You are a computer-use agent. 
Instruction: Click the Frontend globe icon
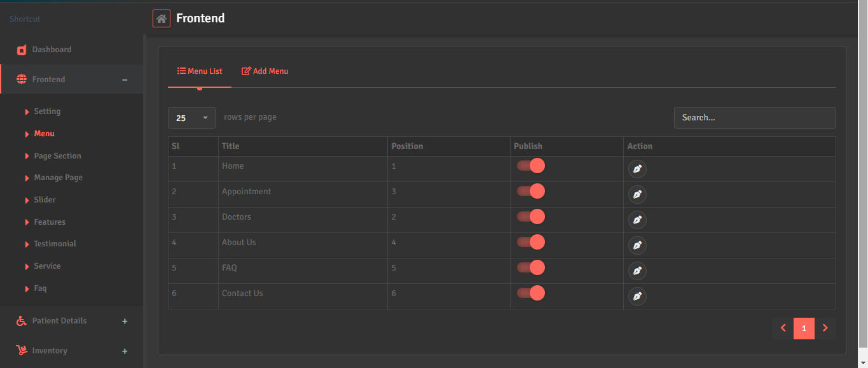21,79
